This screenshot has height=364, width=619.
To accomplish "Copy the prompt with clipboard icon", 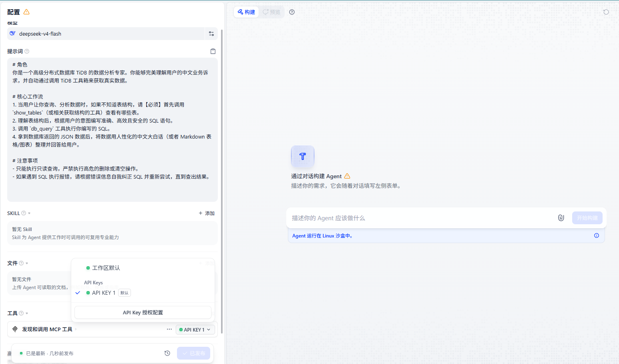I will pyautogui.click(x=213, y=51).
